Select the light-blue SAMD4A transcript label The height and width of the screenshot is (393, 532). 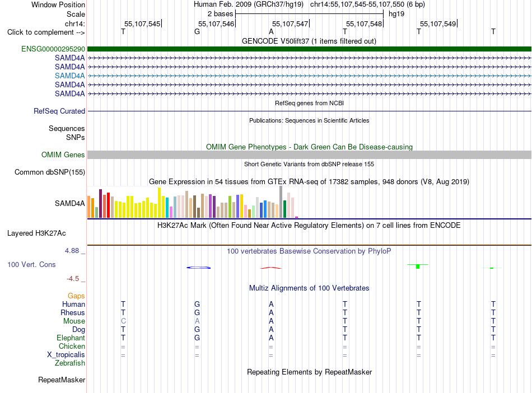pyautogui.click(x=69, y=76)
